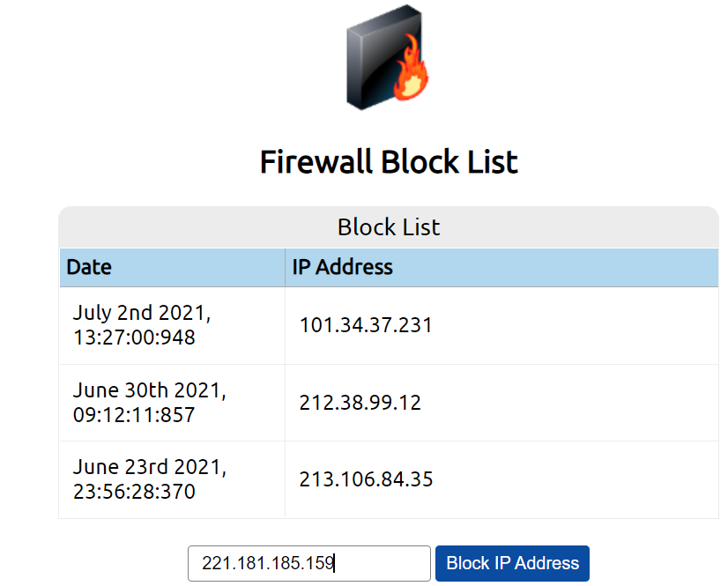Viewport: 728px width, 586px height.
Task: Select the IP Address column header
Action: click(501, 268)
